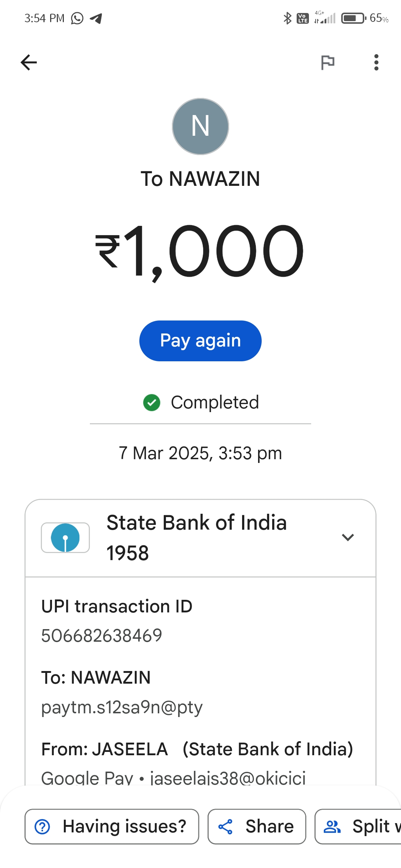Tap the Share button
Image resolution: width=401 pixels, height=868 pixels.
257,826
